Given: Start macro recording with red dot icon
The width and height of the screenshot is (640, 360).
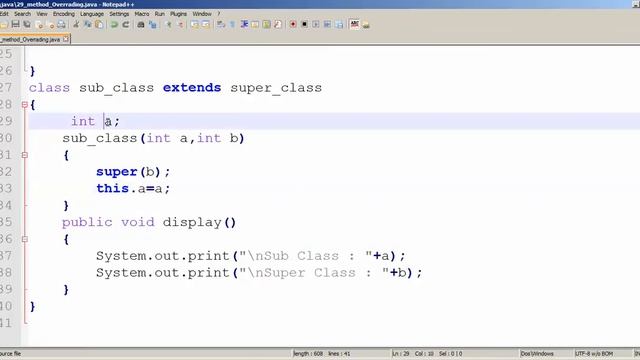Looking at the screenshot, I should click(293, 24).
